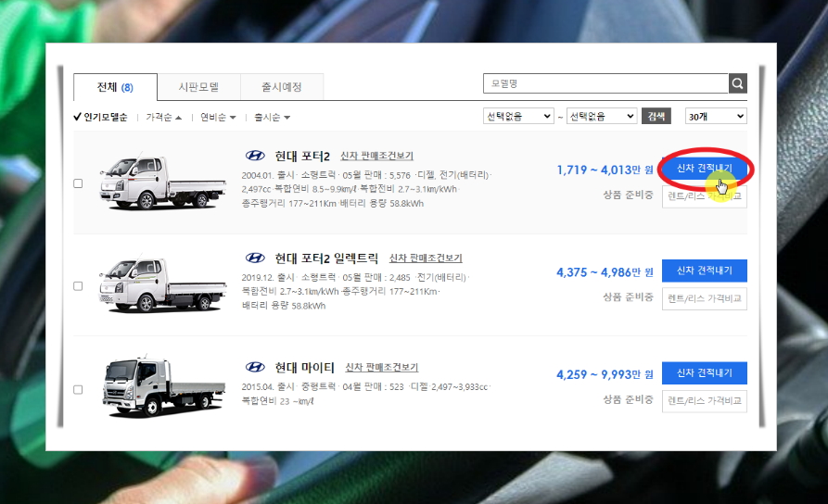Screen dimensions: 828x504
Task: Click the 모델명 search input field
Action: 605,83
